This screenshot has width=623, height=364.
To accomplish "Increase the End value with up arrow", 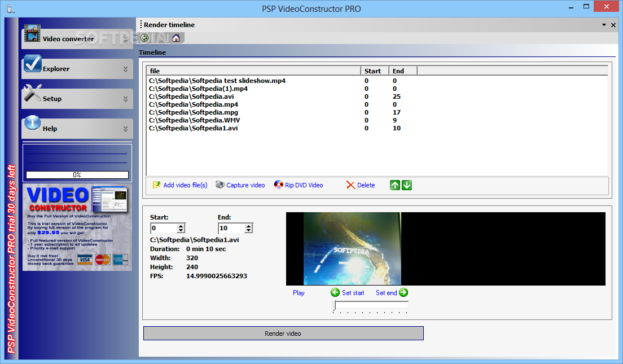I will [248, 226].
